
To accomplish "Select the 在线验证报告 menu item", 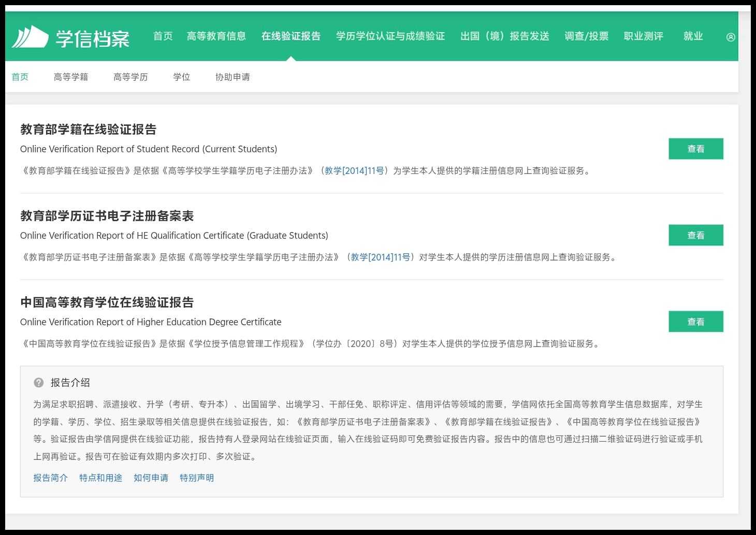I will coord(291,36).
